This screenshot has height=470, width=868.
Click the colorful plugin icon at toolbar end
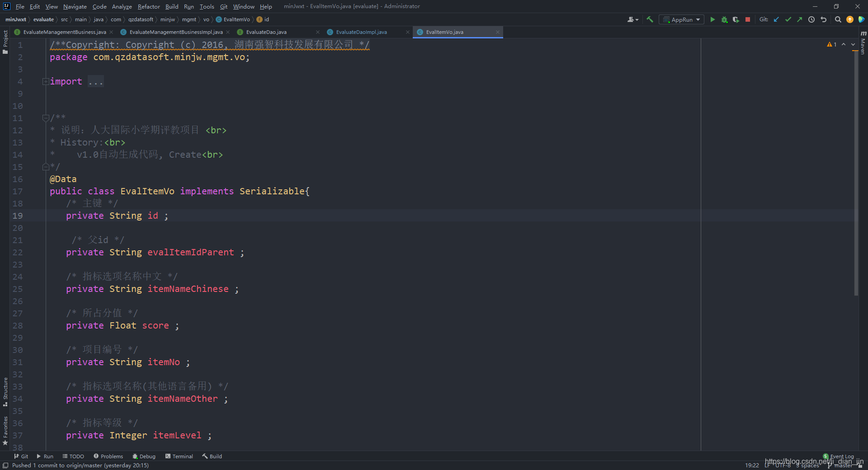coord(861,19)
